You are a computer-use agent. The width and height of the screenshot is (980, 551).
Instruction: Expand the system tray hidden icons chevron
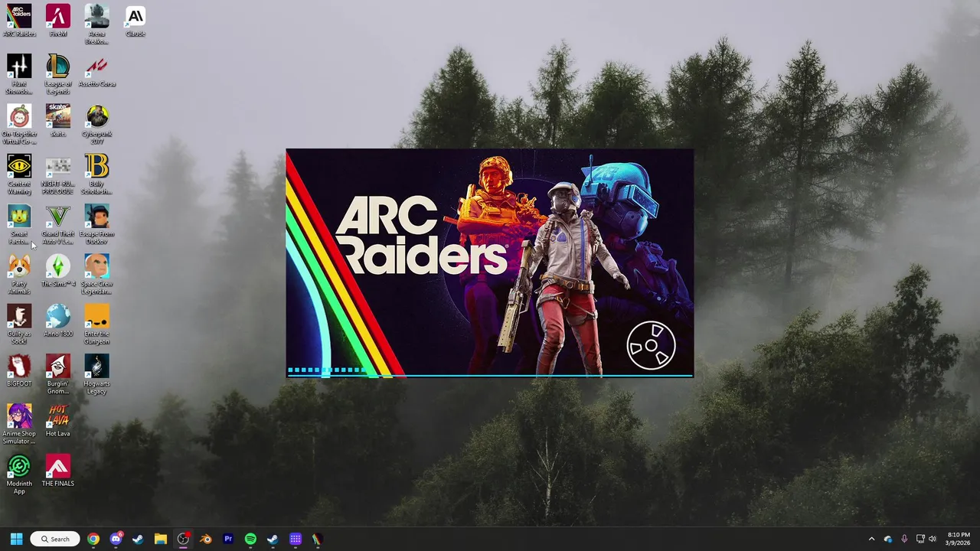(x=871, y=539)
